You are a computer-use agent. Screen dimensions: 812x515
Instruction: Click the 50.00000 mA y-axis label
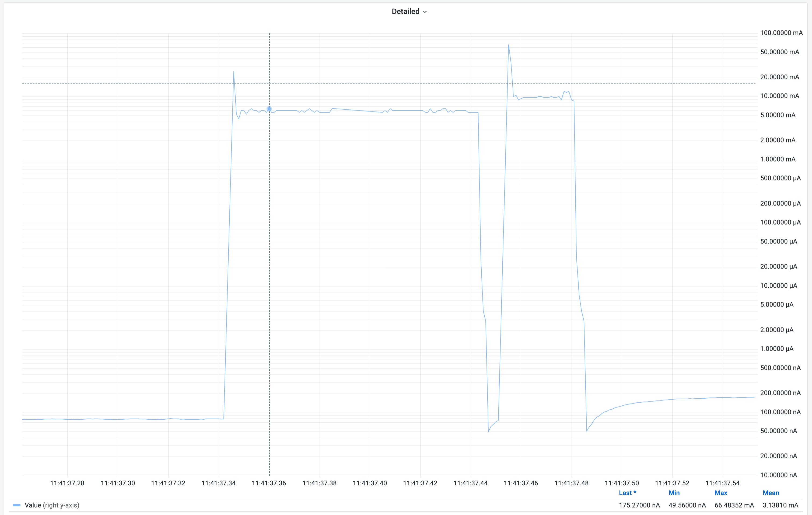(780, 52)
